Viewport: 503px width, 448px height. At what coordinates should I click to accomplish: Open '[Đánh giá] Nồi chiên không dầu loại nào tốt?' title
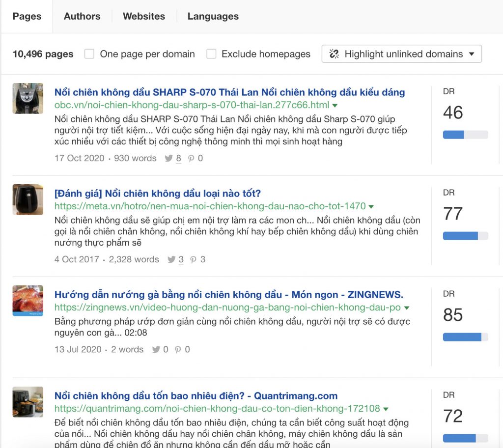pos(158,194)
